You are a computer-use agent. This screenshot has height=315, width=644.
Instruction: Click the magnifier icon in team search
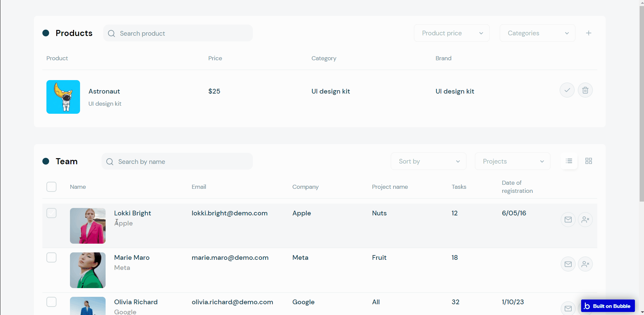tap(110, 162)
